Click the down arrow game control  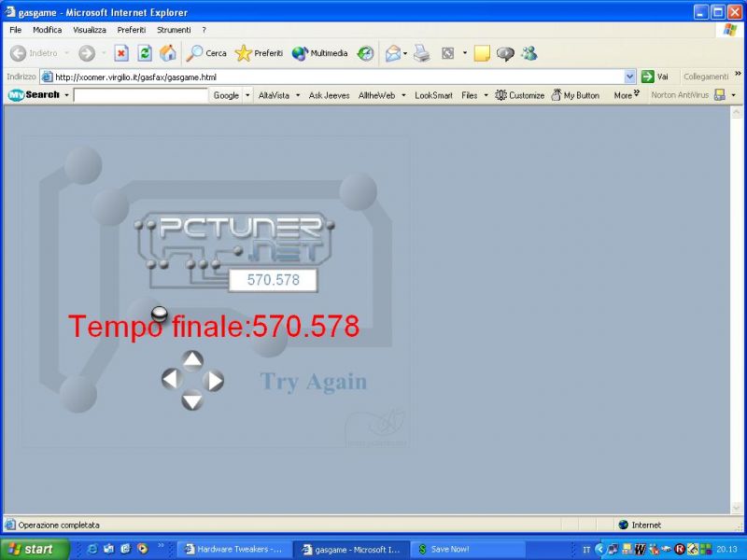click(x=192, y=400)
